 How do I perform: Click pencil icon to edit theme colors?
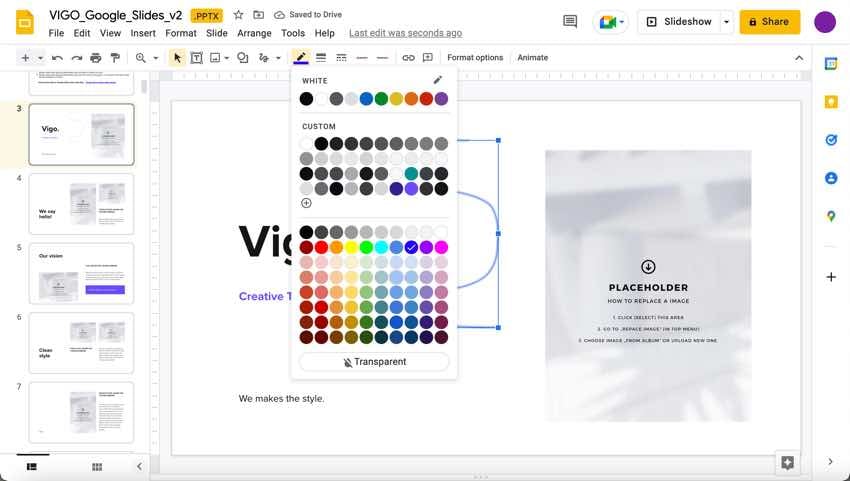(x=437, y=80)
